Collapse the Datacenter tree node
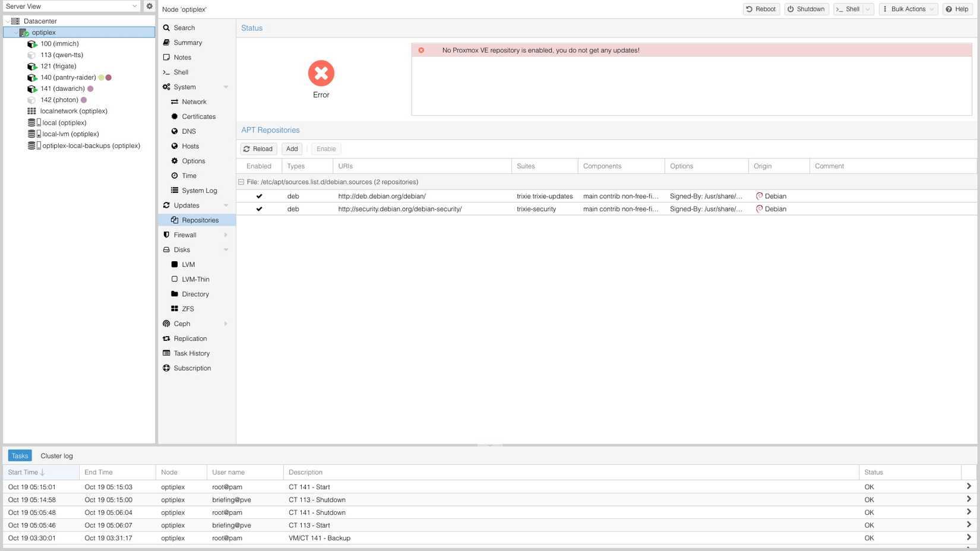Image resolution: width=980 pixels, height=551 pixels. (x=7, y=21)
